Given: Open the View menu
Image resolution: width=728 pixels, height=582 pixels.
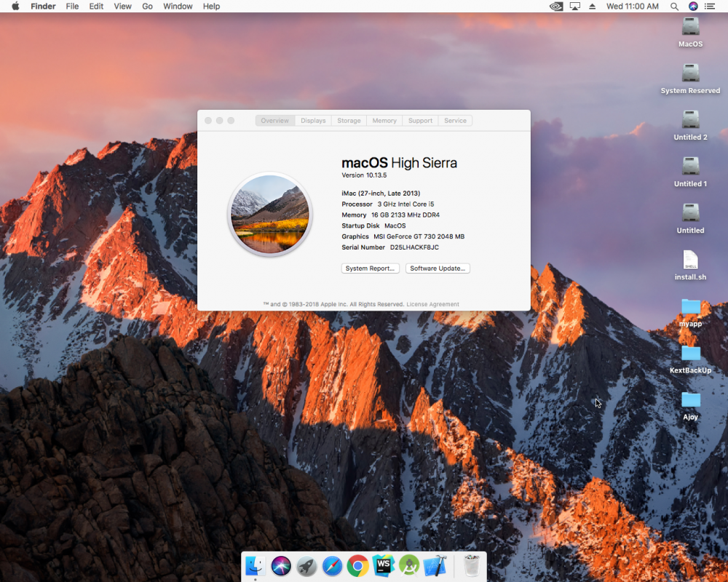Looking at the screenshot, I should tap(122, 7).
